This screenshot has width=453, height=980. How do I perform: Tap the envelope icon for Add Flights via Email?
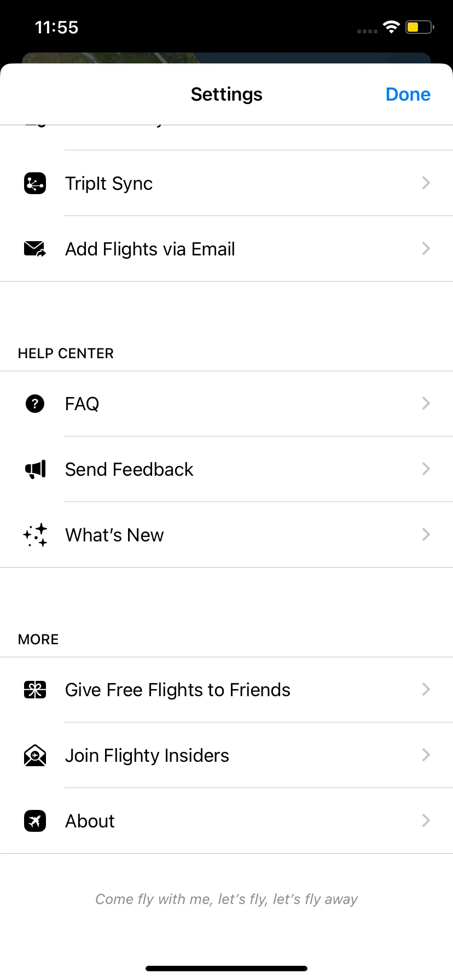[x=35, y=249]
